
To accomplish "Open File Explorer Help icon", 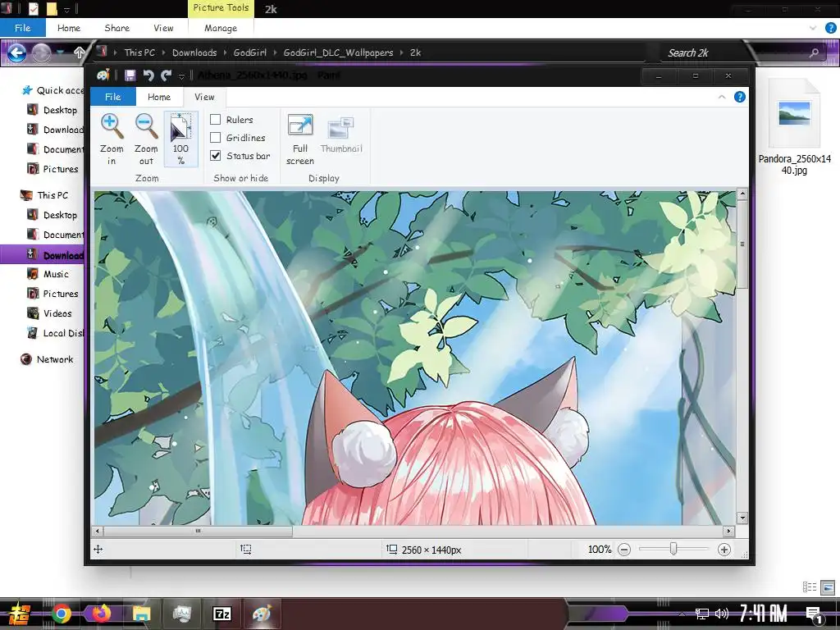I will pos(830,28).
